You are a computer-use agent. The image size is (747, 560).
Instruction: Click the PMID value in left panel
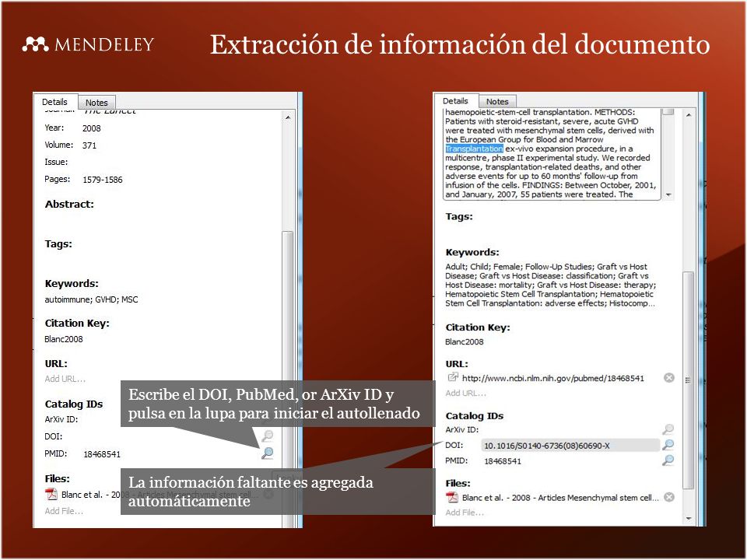point(102,454)
